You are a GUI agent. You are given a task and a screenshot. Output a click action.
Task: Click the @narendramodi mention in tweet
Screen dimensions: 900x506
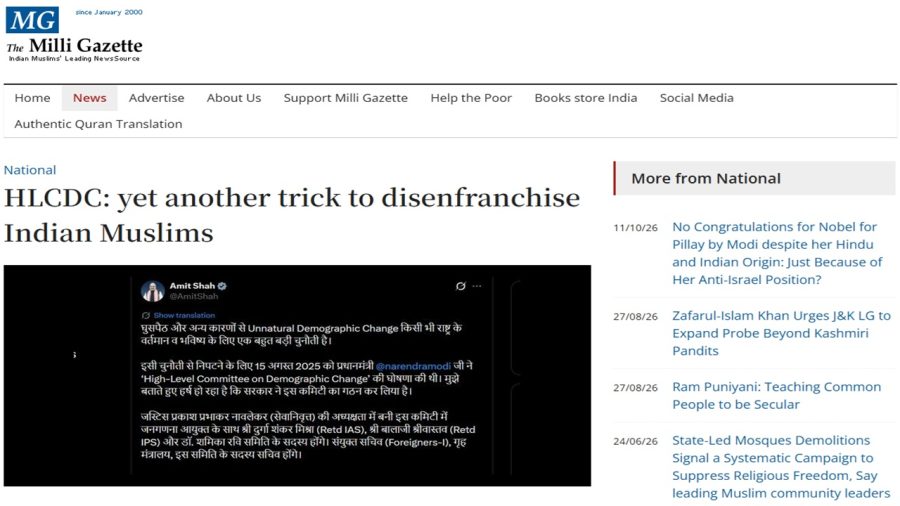413,366
